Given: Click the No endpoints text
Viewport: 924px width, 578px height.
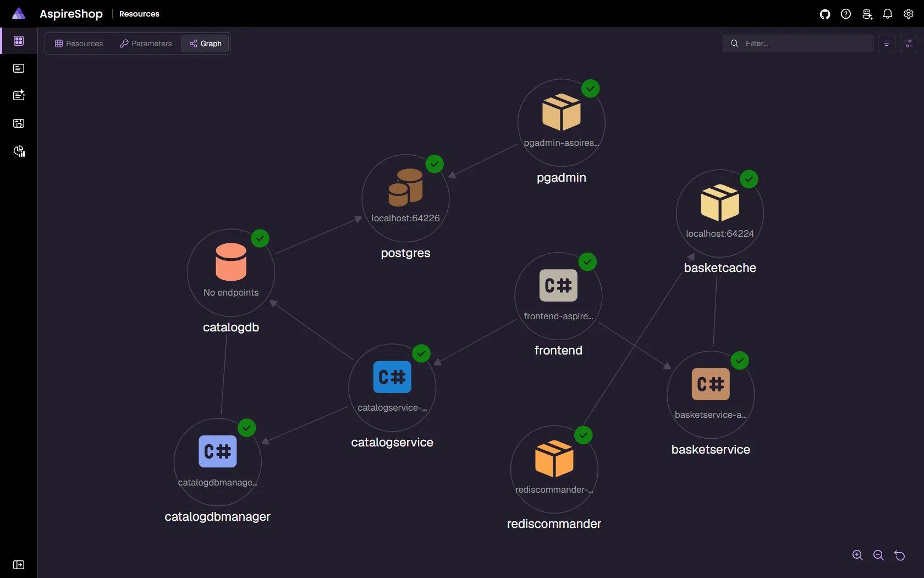Looking at the screenshot, I should click(231, 292).
